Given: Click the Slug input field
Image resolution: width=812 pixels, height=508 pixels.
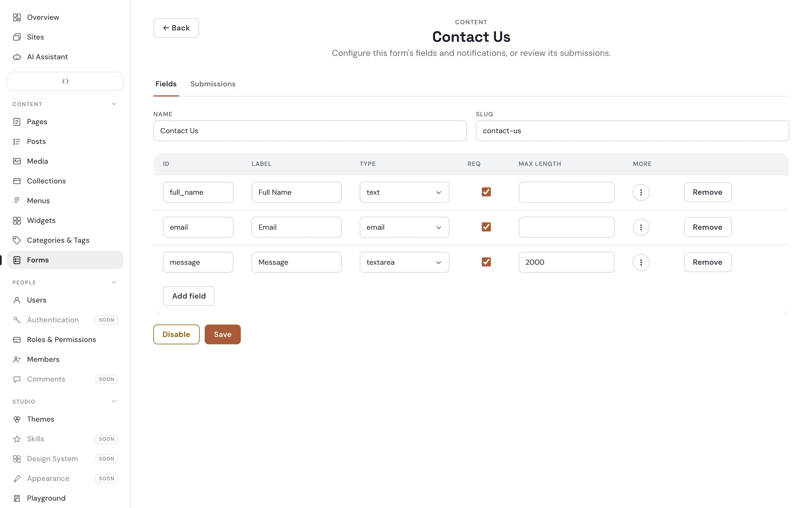Looking at the screenshot, I should click(632, 131).
